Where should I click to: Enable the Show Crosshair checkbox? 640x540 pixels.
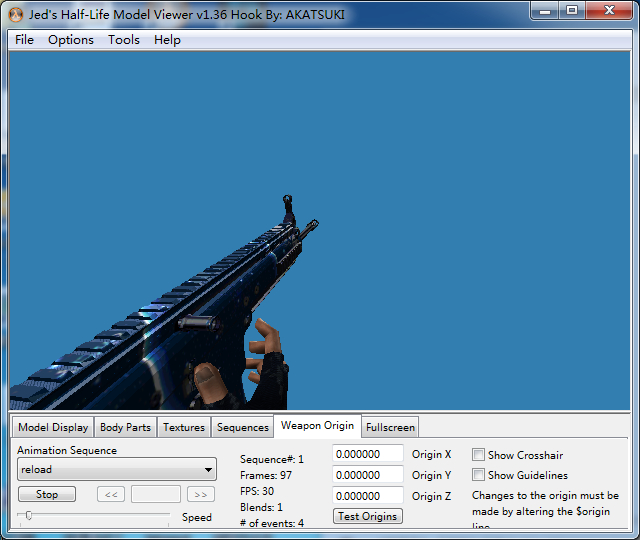pos(478,455)
